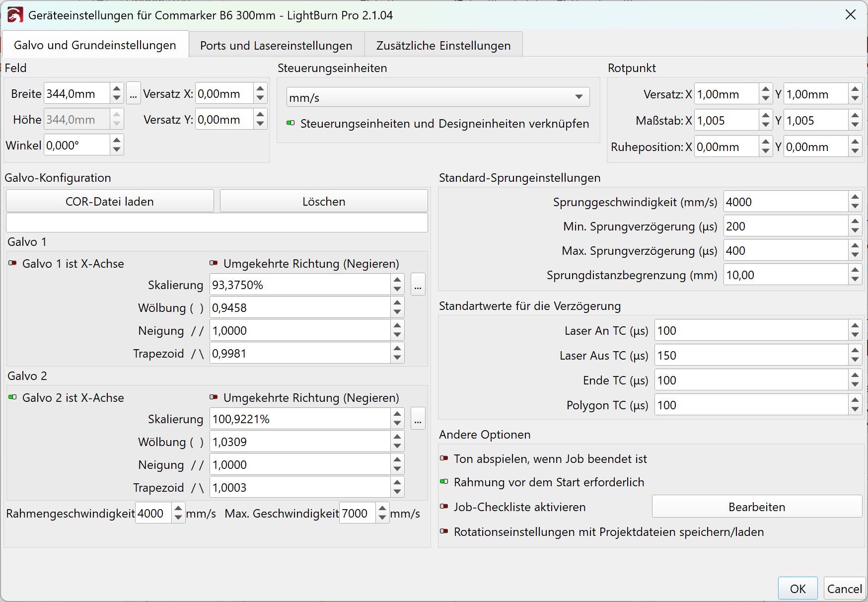Viewport: 868px width, 602px height.
Task: Confirm settings with the OK button
Action: click(x=797, y=589)
